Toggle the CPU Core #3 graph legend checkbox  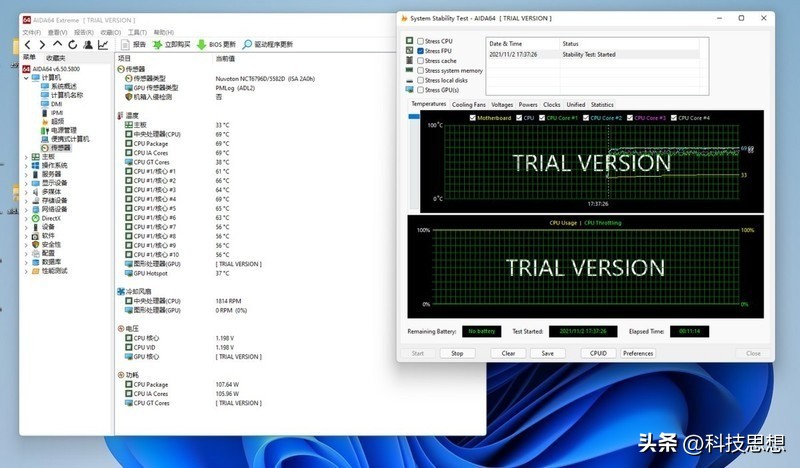click(x=631, y=118)
